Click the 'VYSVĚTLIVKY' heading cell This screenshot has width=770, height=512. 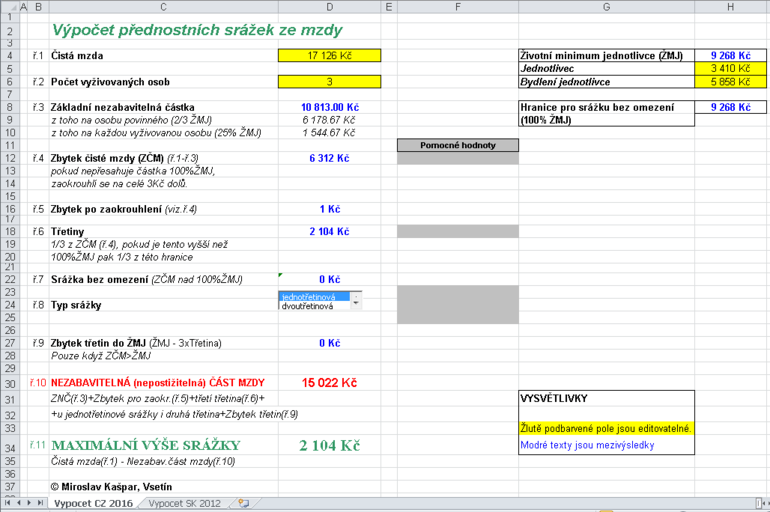point(606,399)
